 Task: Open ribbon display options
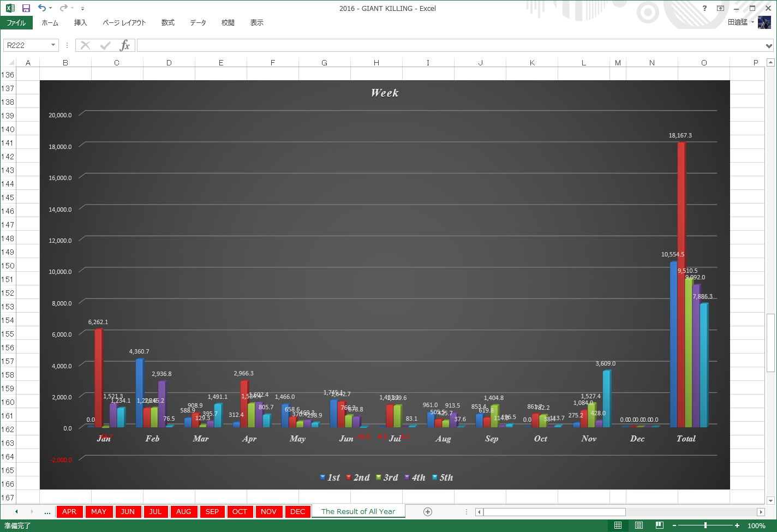point(720,8)
